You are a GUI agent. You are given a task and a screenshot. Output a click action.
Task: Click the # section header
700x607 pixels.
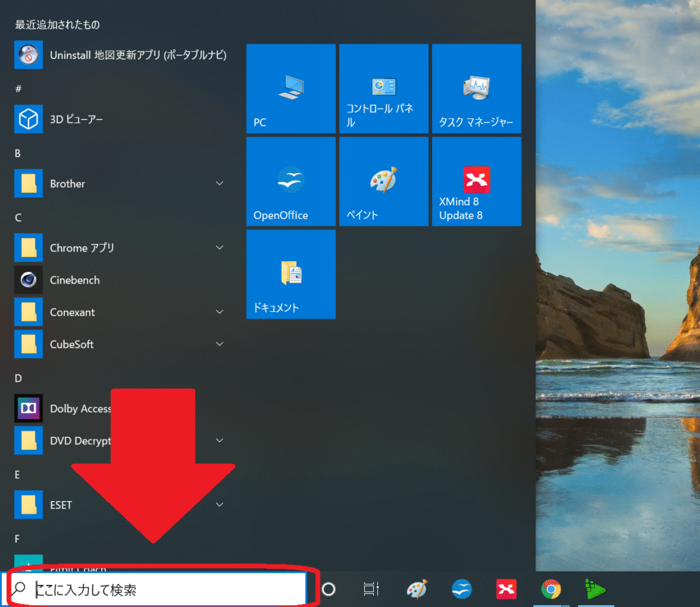[x=18, y=89]
